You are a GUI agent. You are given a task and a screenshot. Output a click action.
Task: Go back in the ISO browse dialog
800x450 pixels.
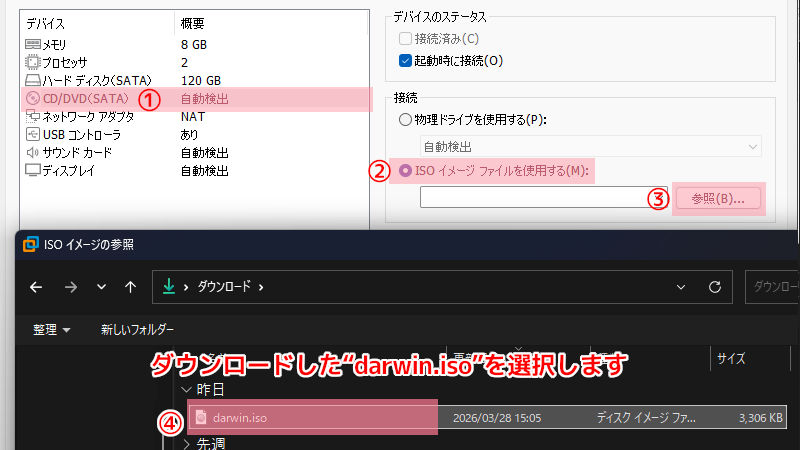[x=36, y=287]
